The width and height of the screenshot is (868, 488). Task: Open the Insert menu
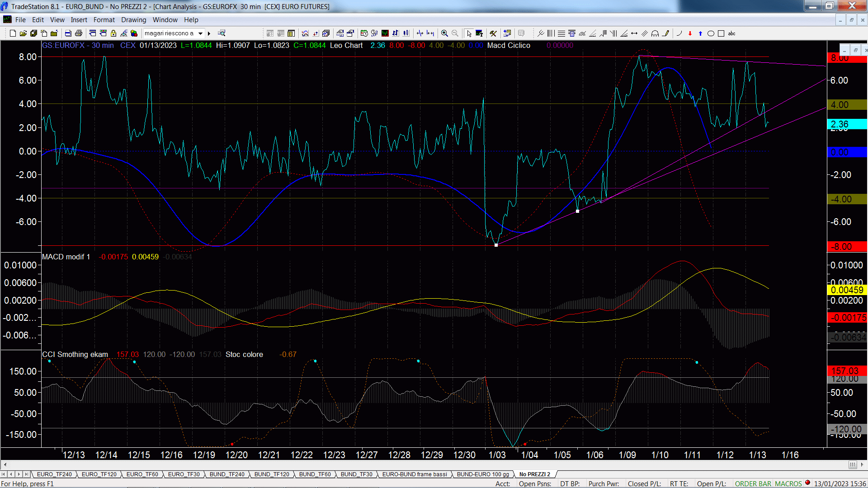79,20
